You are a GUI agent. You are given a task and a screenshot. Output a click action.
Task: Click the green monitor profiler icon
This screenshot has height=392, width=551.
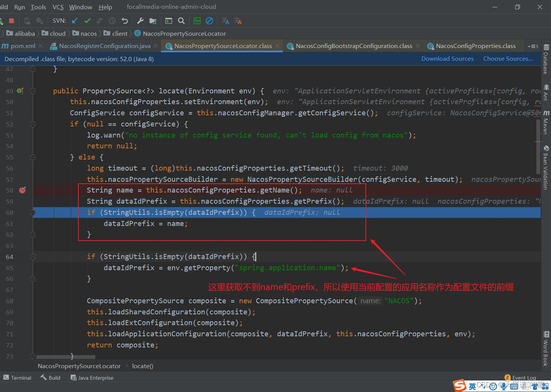[x=197, y=21]
